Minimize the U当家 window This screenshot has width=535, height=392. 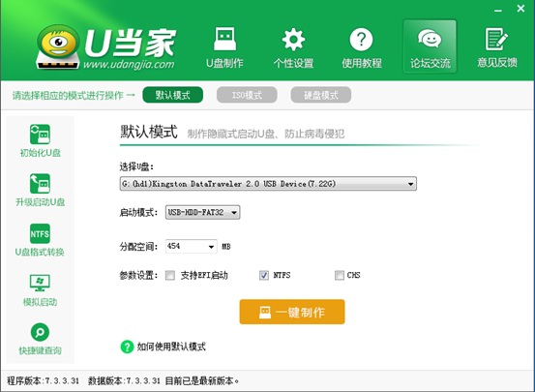tap(498, 11)
